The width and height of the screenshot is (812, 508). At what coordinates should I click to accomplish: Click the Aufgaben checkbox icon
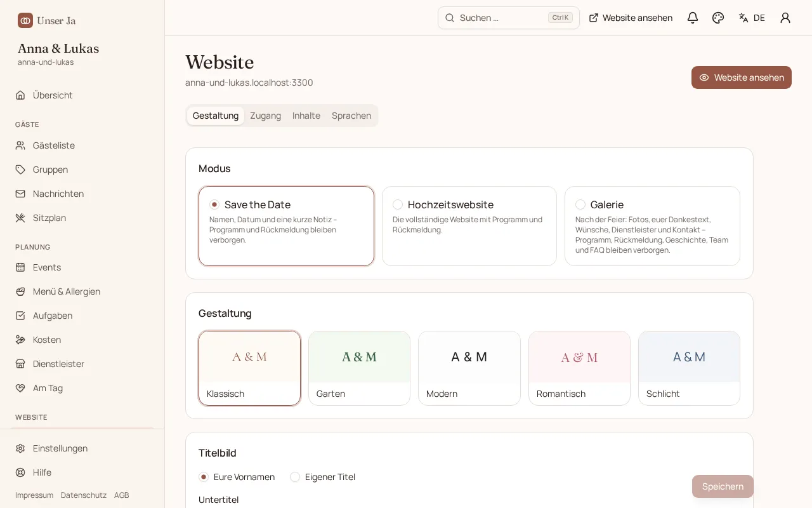pyautogui.click(x=20, y=316)
